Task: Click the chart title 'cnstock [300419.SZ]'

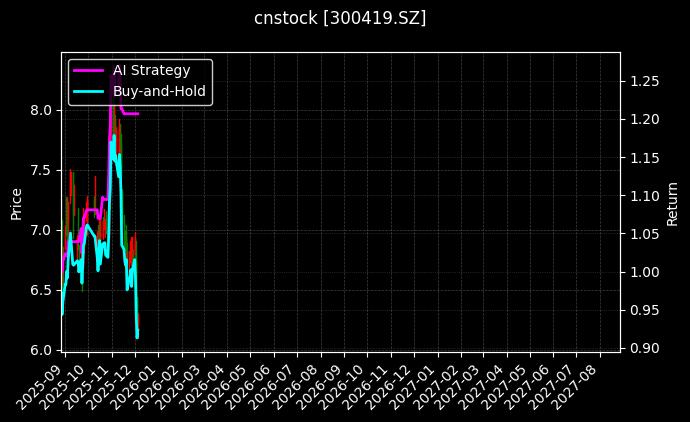Action: click(340, 18)
